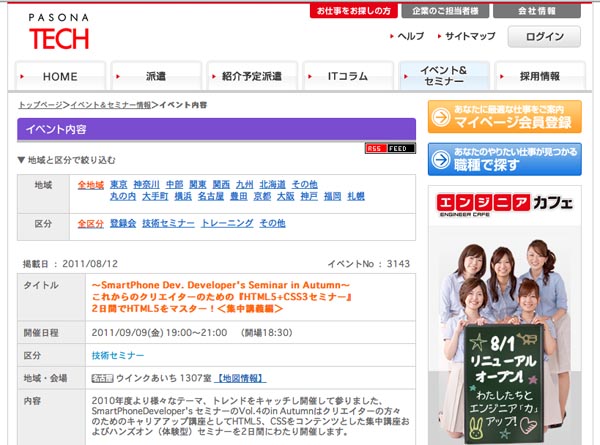Open the RSS FEED icon

pos(389,148)
